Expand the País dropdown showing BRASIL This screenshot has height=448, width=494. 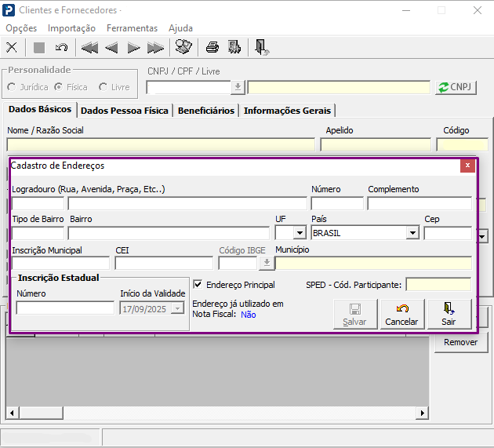[412, 233]
